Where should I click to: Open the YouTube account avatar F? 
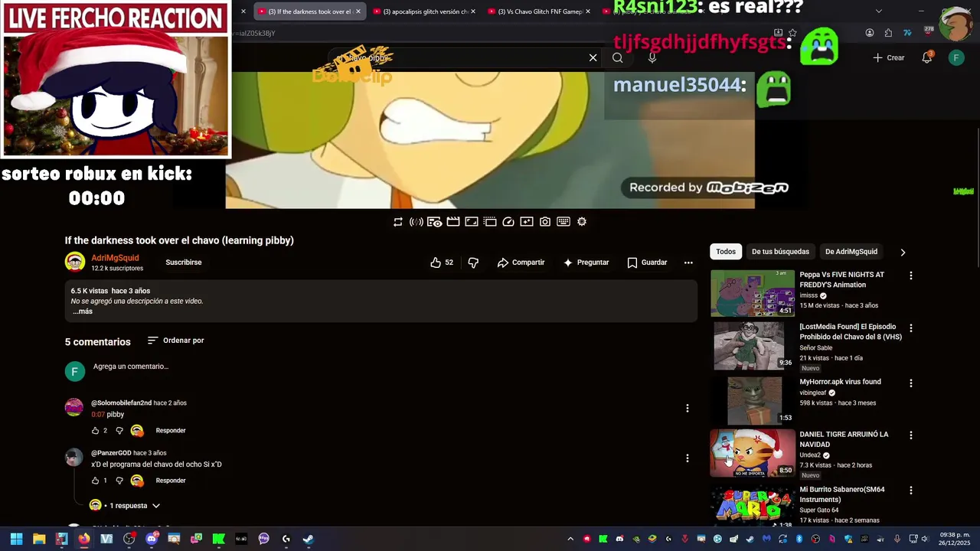[x=956, y=57]
